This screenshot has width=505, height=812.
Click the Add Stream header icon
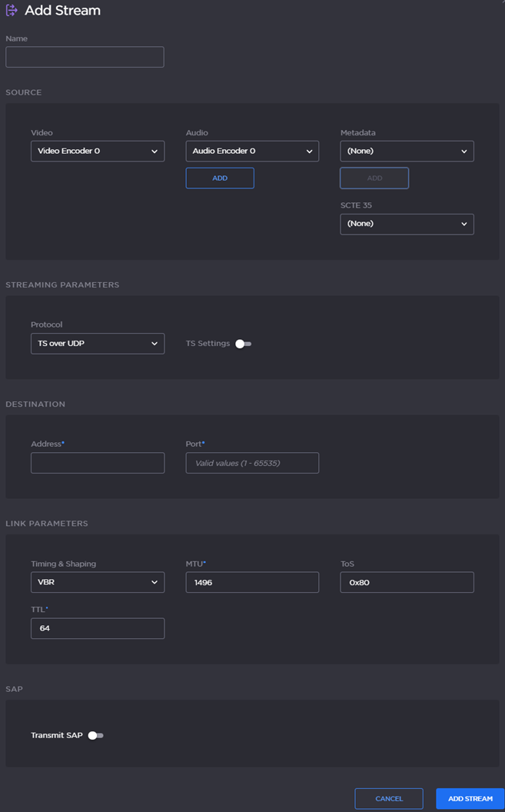[12, 11]
